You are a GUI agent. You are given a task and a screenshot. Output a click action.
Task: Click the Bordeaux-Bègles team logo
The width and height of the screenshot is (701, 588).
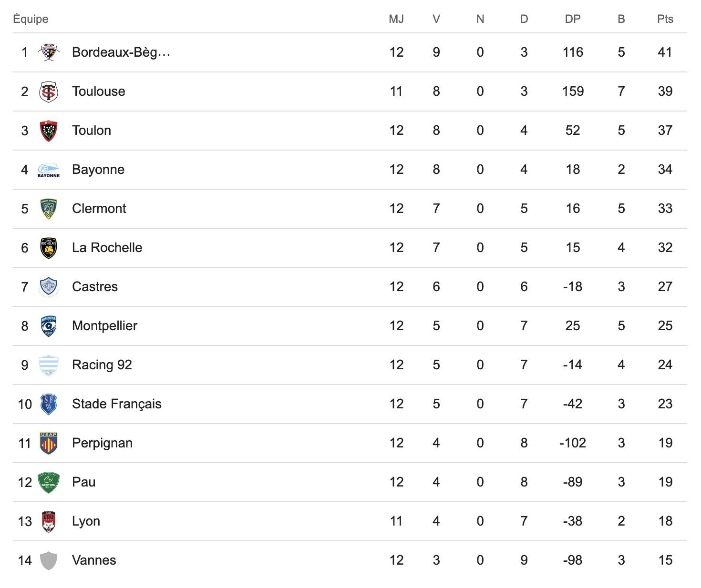pyautogui.click(x=49, y=52)
